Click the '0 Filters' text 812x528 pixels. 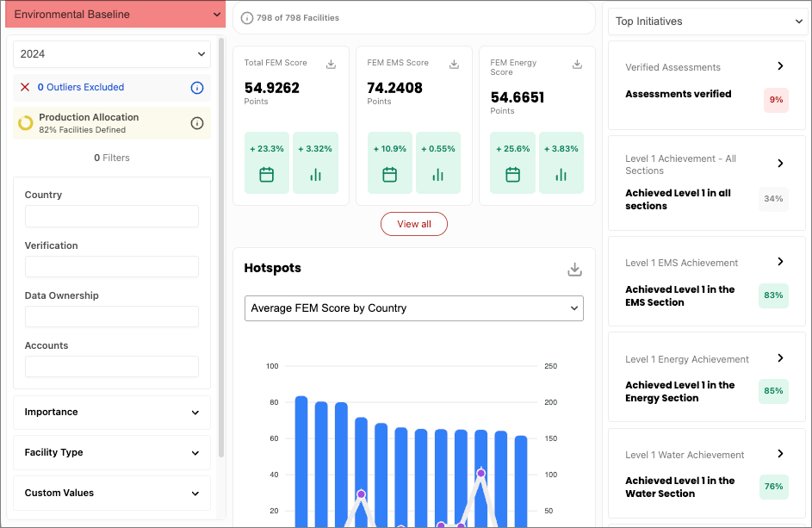112,158
